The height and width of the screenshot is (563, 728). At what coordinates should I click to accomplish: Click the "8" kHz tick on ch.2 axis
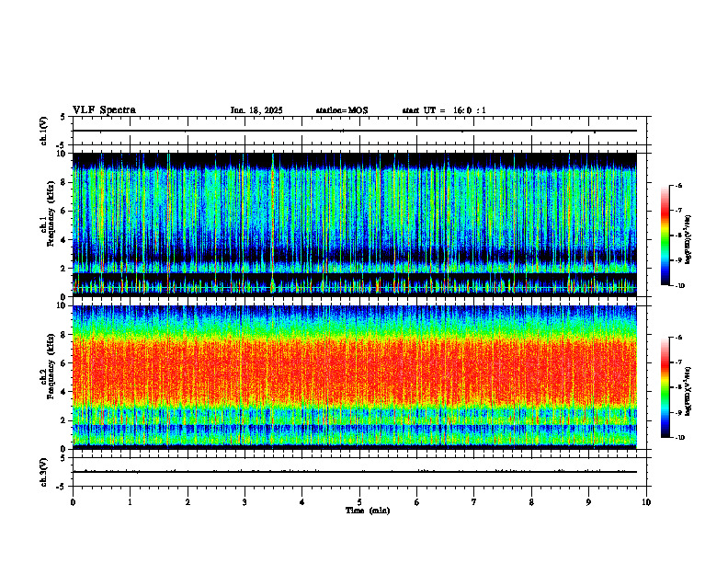point(63,335)
